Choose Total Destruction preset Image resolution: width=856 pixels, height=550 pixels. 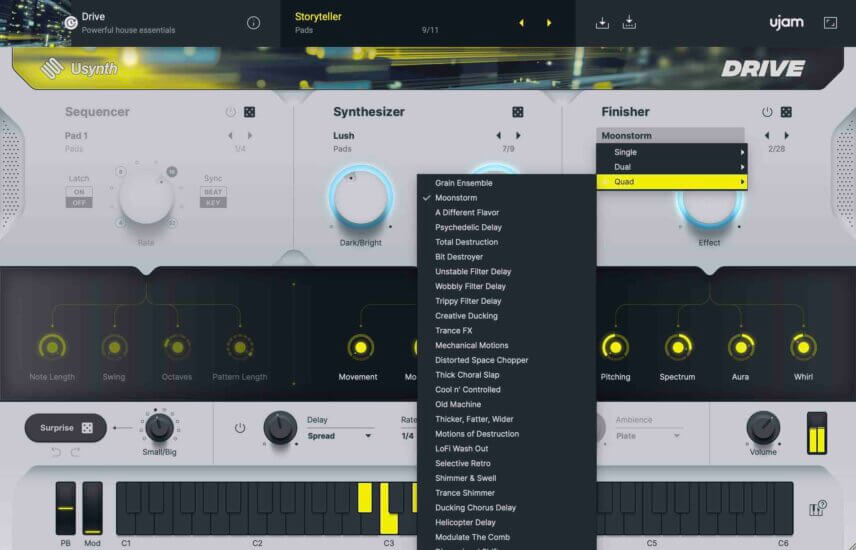(507, 242)
